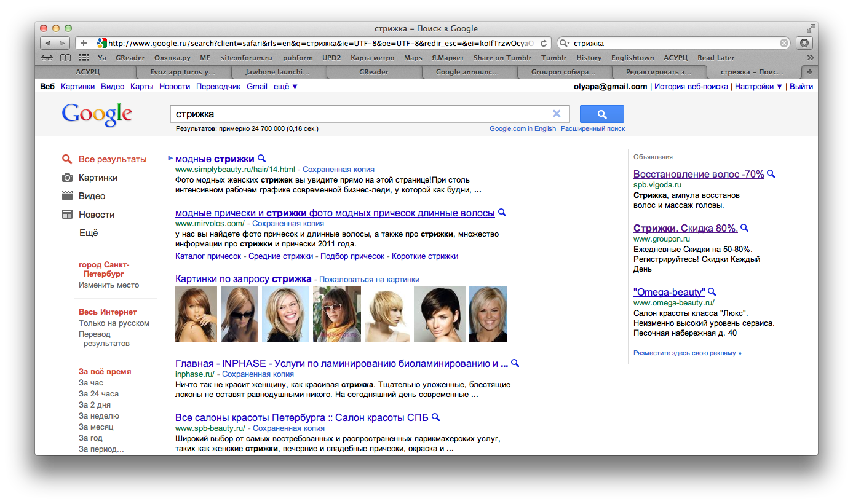
Task: Click the 'Выйти' sign-out link
Action: (x=801, y=87)
